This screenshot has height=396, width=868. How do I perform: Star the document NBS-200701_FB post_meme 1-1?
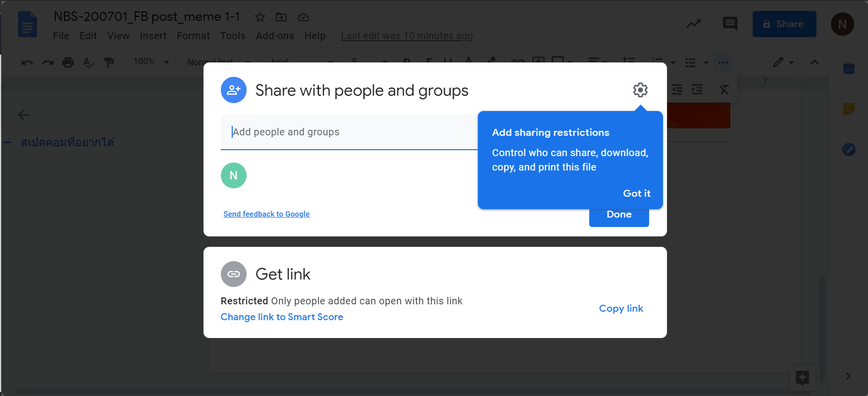coord(260,17)
